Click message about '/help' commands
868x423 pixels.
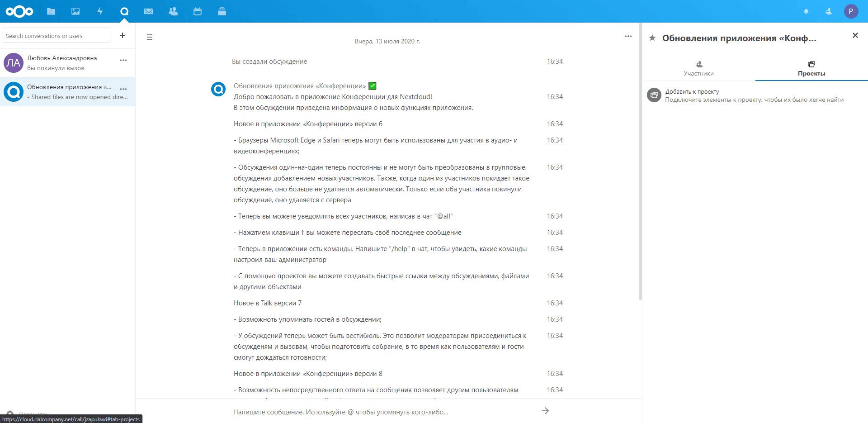click(x=380, y=254)
